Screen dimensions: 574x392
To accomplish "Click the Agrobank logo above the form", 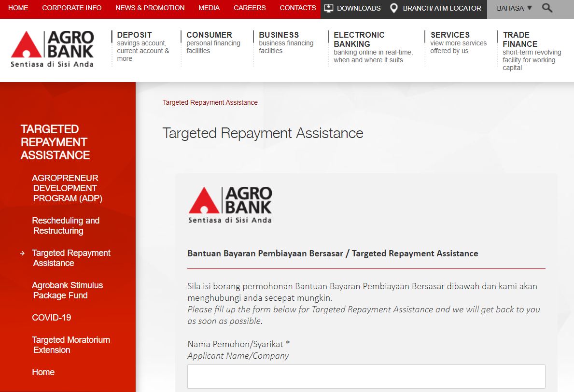I will point(230,205).
